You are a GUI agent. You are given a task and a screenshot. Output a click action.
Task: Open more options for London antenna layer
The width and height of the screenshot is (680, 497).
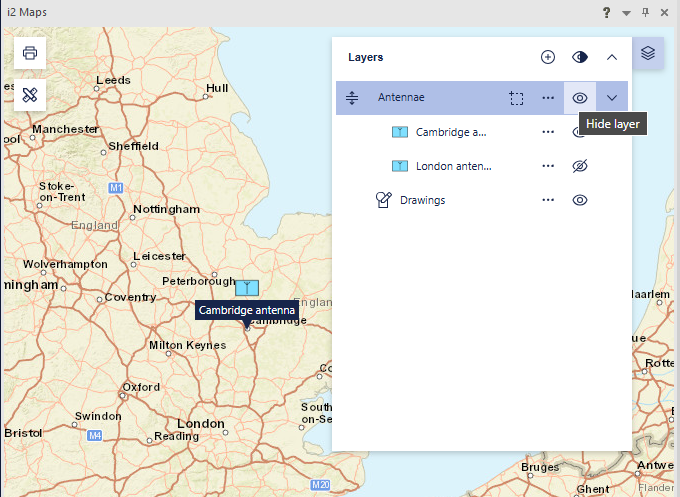point(547,166)
